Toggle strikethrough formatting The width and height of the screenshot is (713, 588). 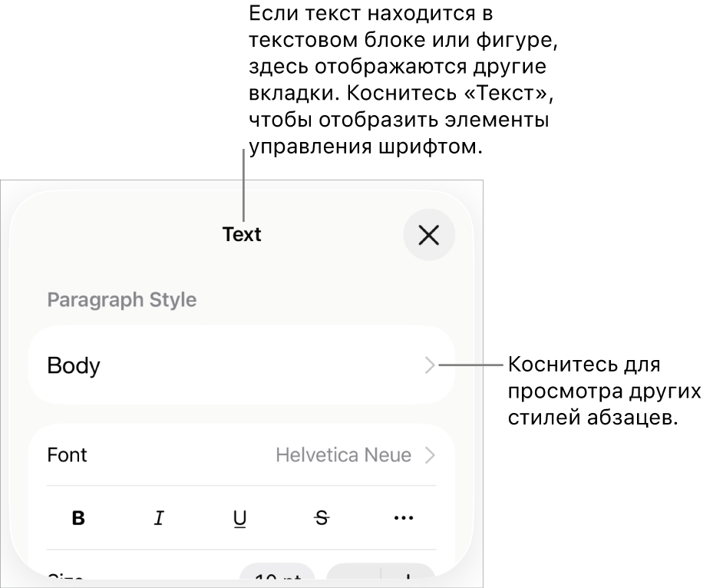pyautogui.click(x=322, y=518)
